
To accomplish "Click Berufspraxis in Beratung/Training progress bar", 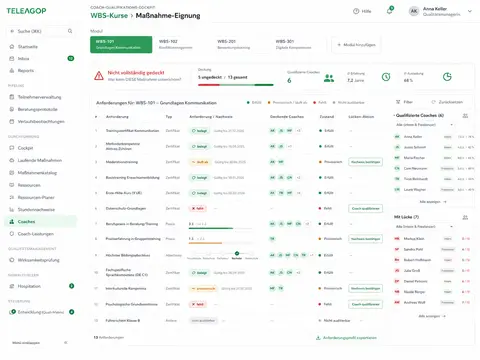I will [x=220, y=228].
